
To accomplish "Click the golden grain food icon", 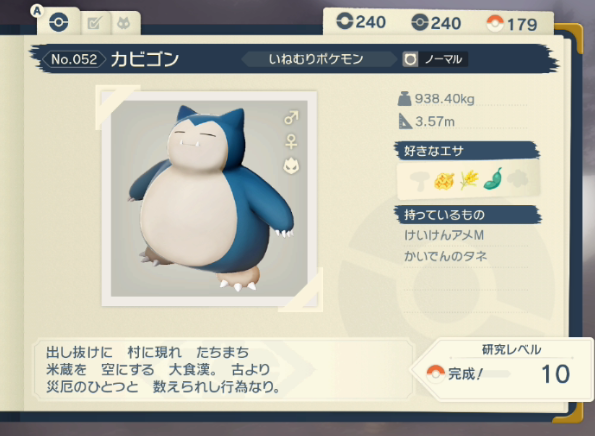I will pyautogui.click(x=469, y=180).
